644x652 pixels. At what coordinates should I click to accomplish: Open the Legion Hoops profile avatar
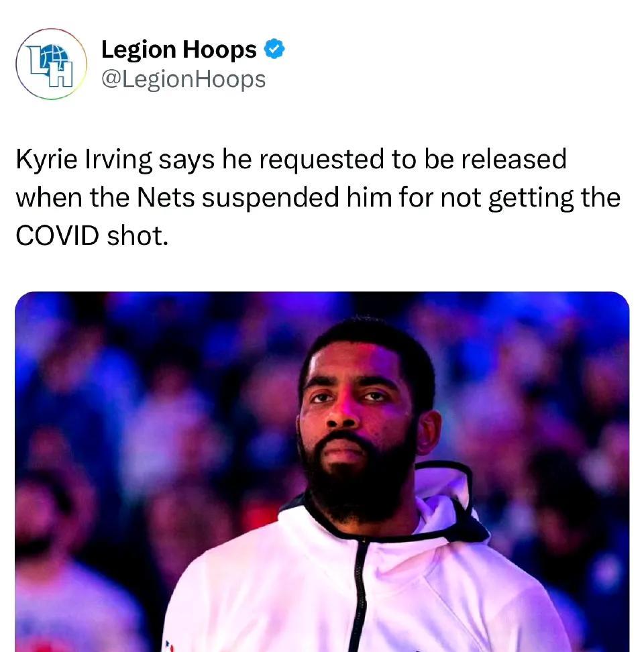[x=51, y=64]
